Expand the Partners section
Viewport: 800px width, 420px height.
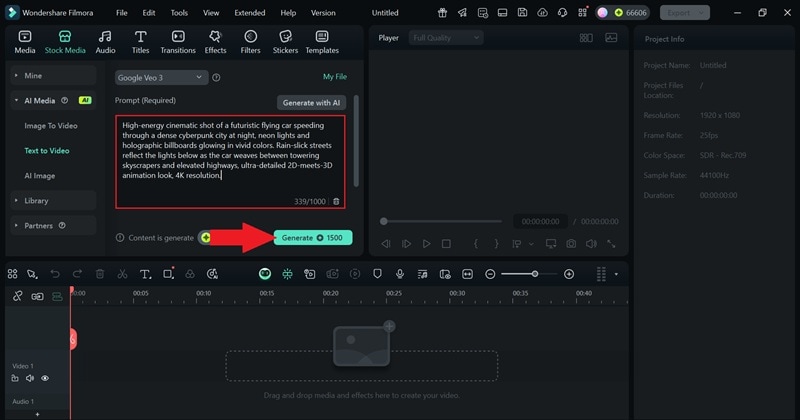[x=53, y=226]
